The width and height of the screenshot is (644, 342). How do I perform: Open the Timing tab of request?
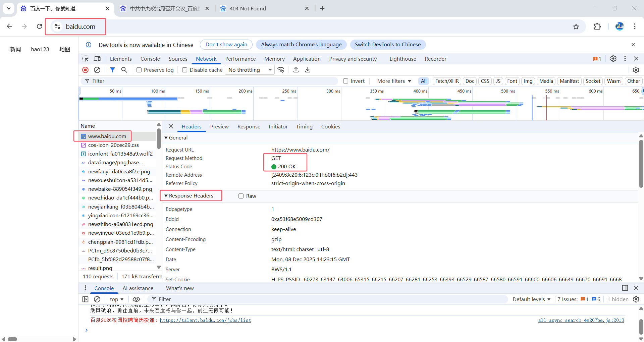304,126
